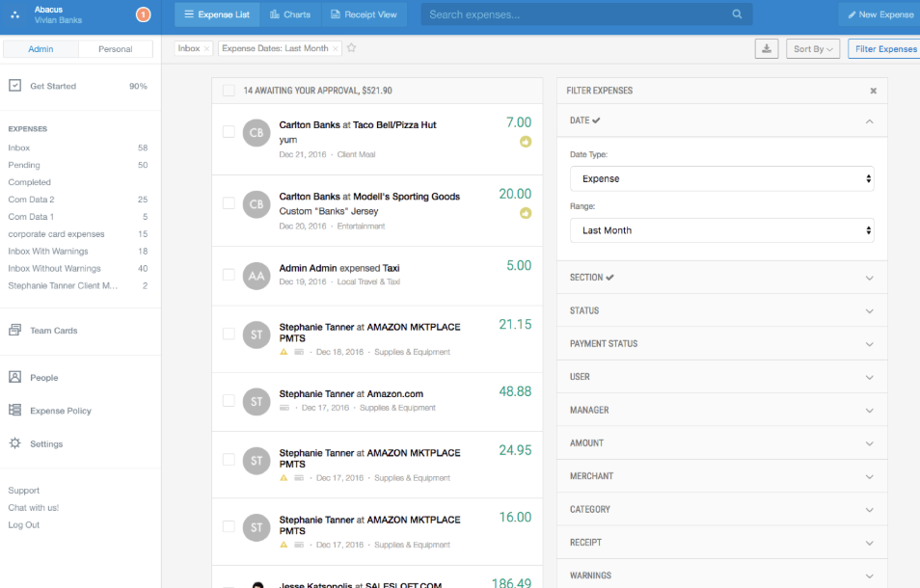Switch to Receipt View tab
Viewport: 920px width, 588px height.
[363, 14]
